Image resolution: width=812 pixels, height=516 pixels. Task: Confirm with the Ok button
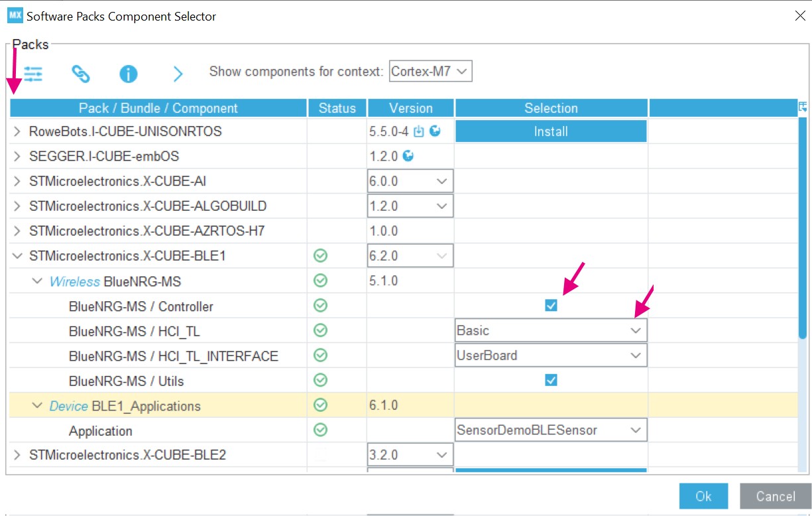coord(704,496)
